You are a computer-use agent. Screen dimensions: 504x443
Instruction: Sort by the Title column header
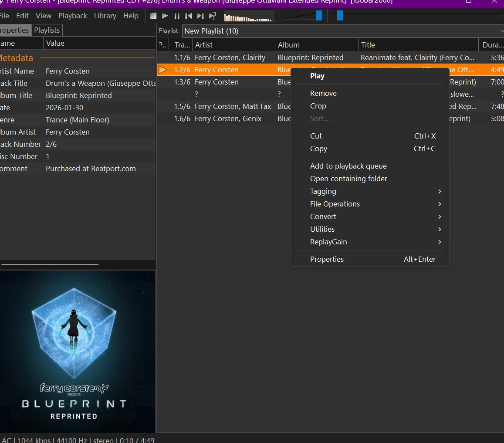click(418, 45)
